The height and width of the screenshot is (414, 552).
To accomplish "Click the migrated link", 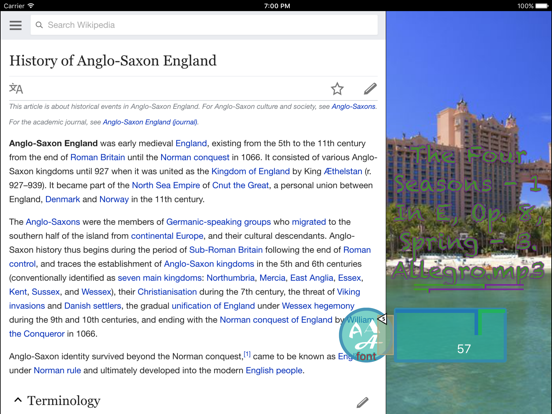I will point(309,222).
